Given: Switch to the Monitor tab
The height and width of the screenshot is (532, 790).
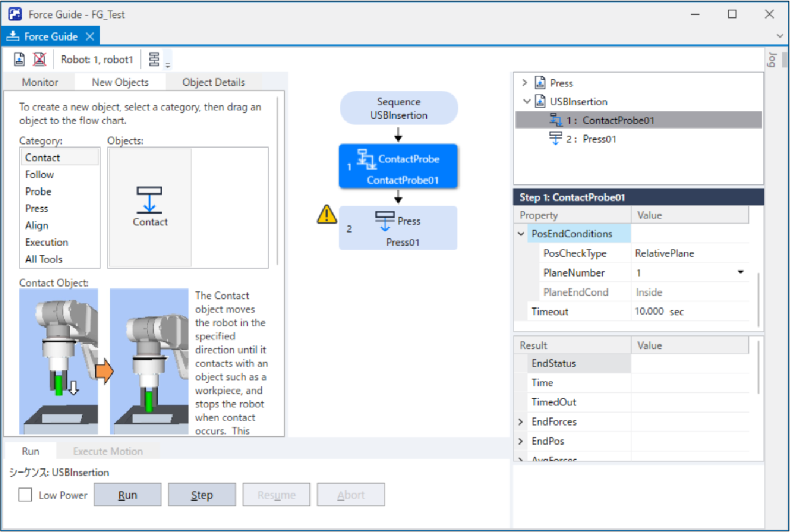Looking at the screenshot, I should point(40,82).
